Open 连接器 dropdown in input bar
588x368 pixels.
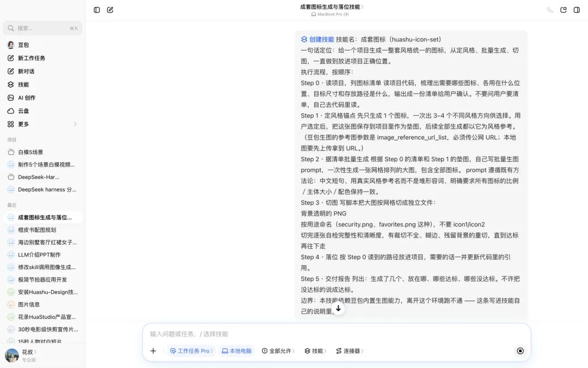(x=350, y=351)
